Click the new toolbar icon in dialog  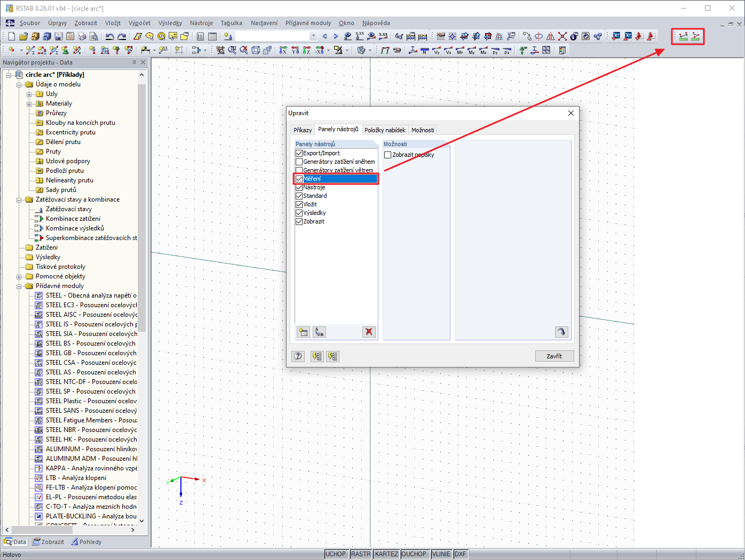point(303,332)
